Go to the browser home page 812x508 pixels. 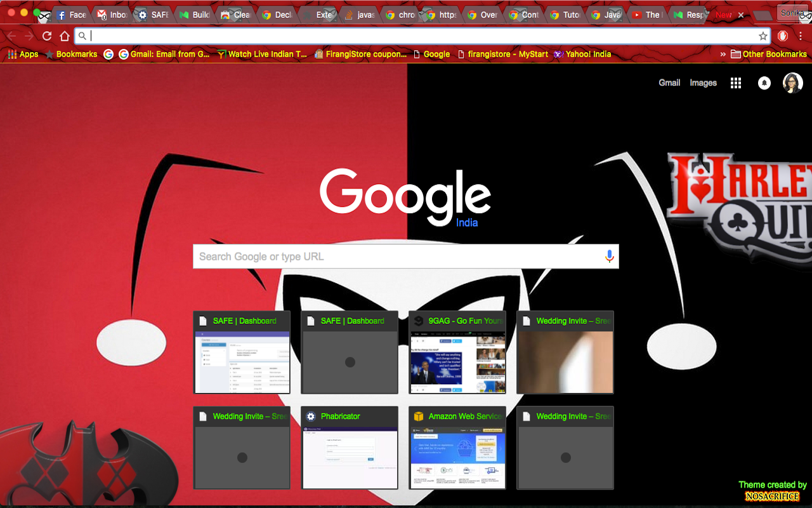click(x=65, y=36)
